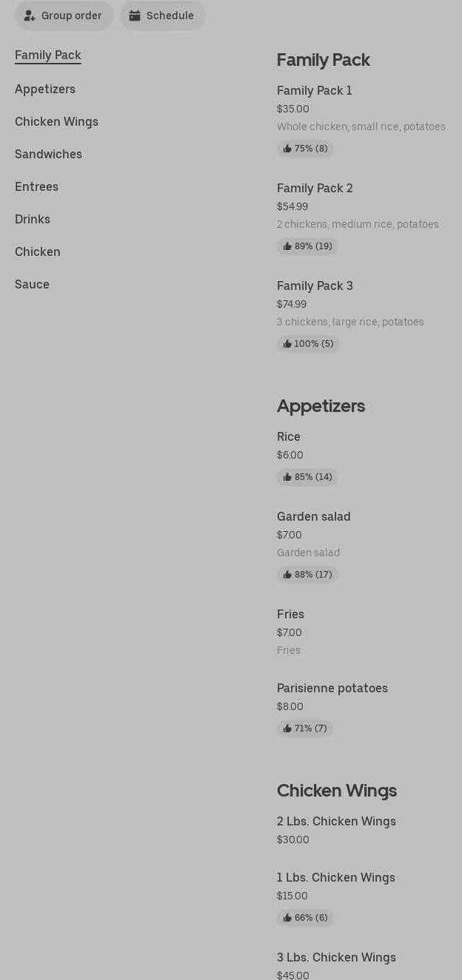Screen dimensions: 462x980
Task: Go to Chicken Wings sidebar category
Action: (56, 122)
